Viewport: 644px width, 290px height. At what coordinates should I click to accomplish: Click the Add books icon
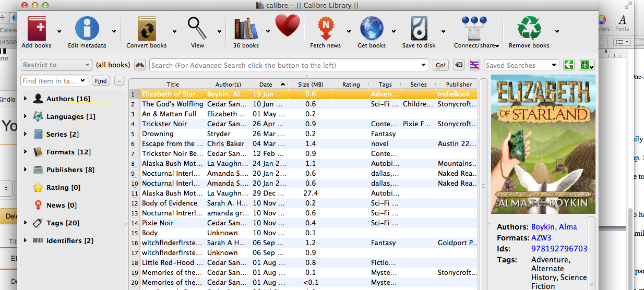point(37,28)
